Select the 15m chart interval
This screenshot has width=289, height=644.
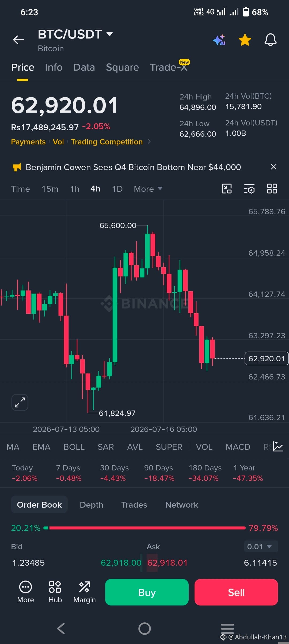coord(50,189)
